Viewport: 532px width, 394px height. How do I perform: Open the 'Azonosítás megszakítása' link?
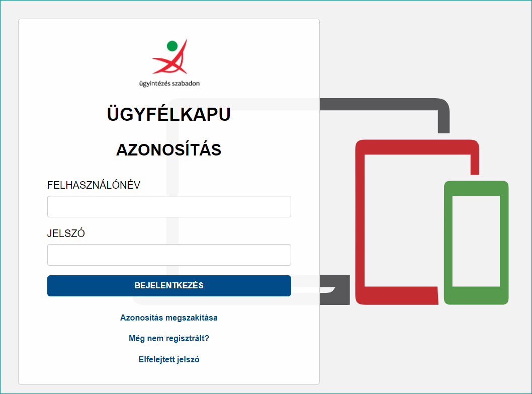click(169, 318)
